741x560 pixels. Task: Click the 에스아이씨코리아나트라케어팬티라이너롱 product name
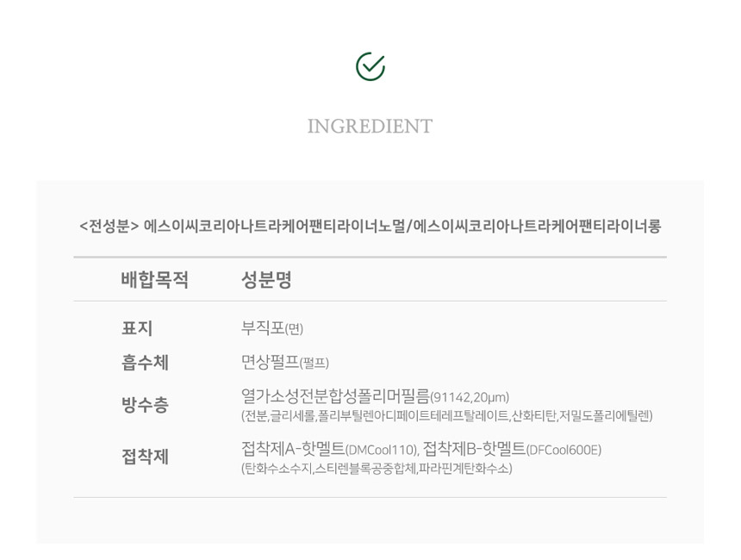point(537,227)
